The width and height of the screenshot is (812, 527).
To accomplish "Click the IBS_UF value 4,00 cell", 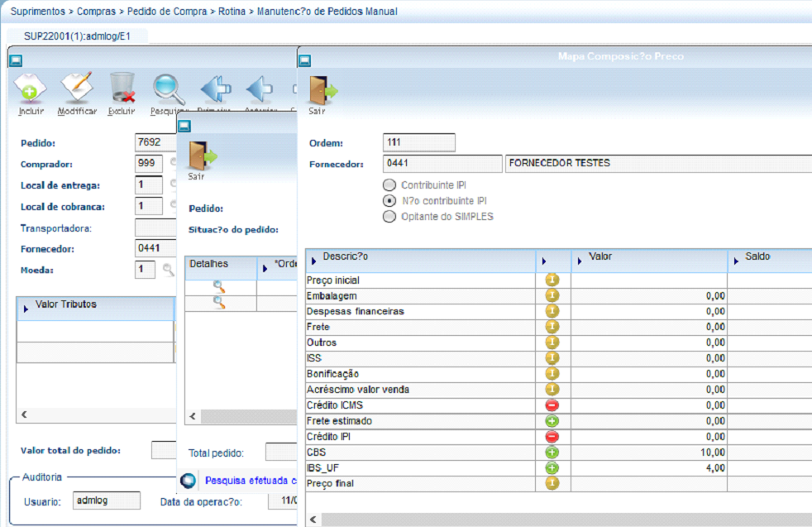I will 649,468.
